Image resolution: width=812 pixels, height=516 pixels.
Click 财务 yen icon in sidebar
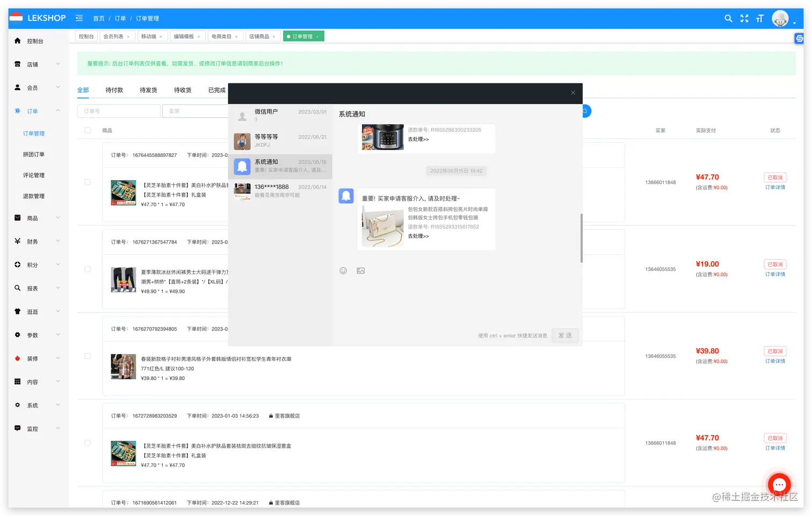pos(17,241)
